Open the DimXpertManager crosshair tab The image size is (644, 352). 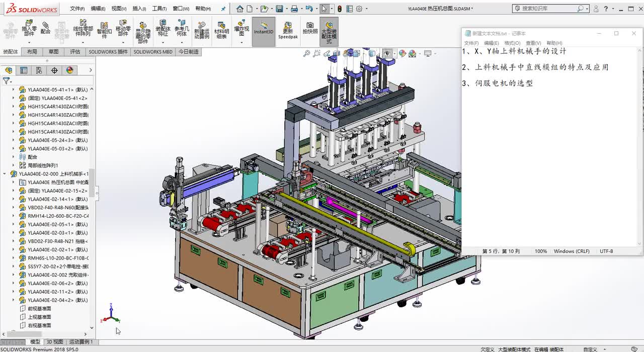tap(54, 70)
